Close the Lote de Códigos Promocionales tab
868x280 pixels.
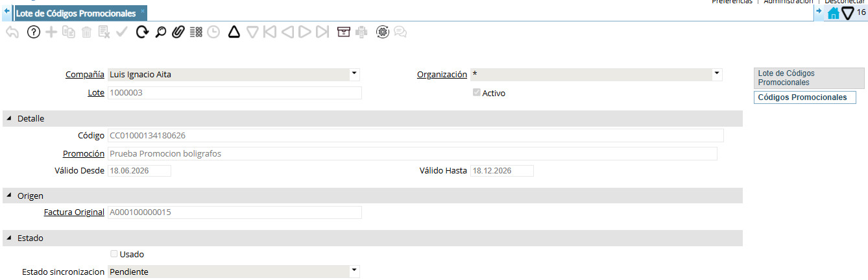pos(143,11)
